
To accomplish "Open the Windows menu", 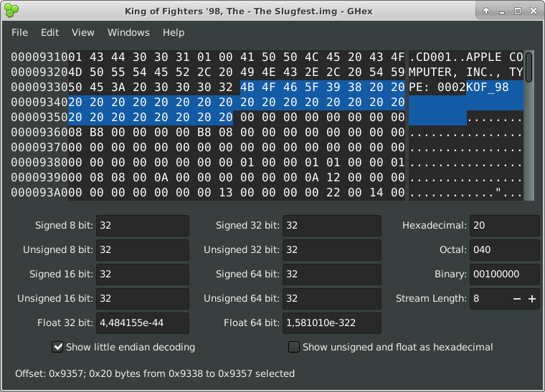I will [x=128, y=33].
